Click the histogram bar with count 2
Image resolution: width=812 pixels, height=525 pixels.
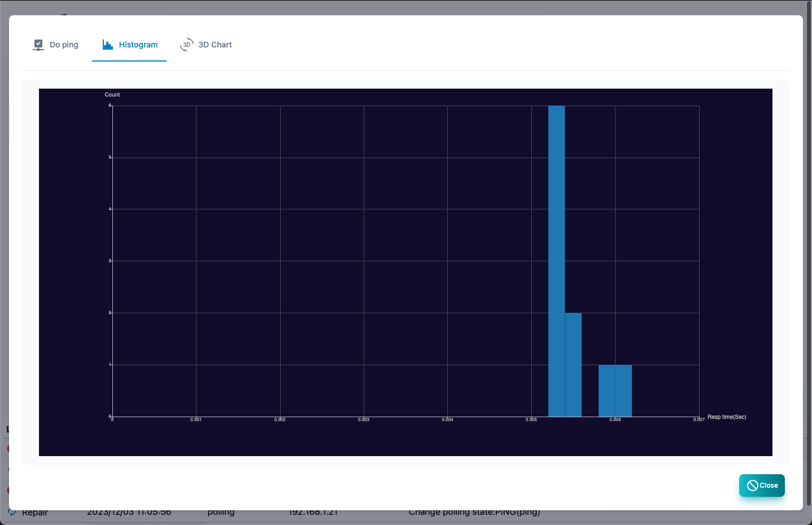click(x=573, y=365)
